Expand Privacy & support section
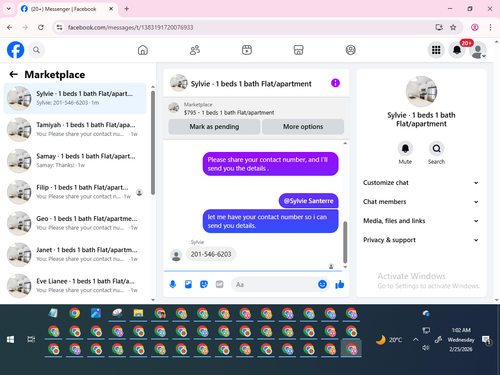 click(x=421, y=240)
